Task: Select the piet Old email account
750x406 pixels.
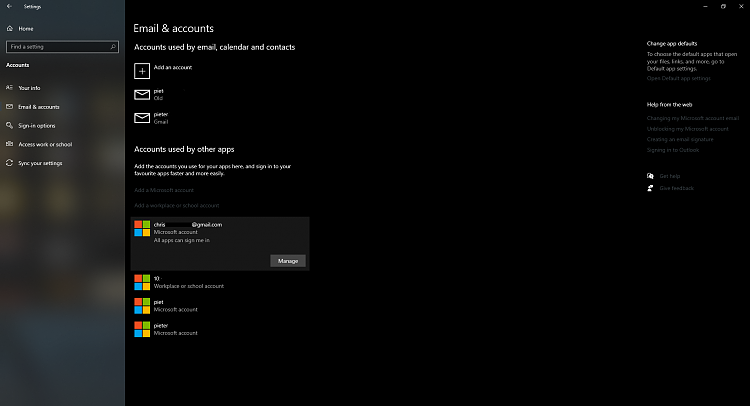Action: [220, 95]
